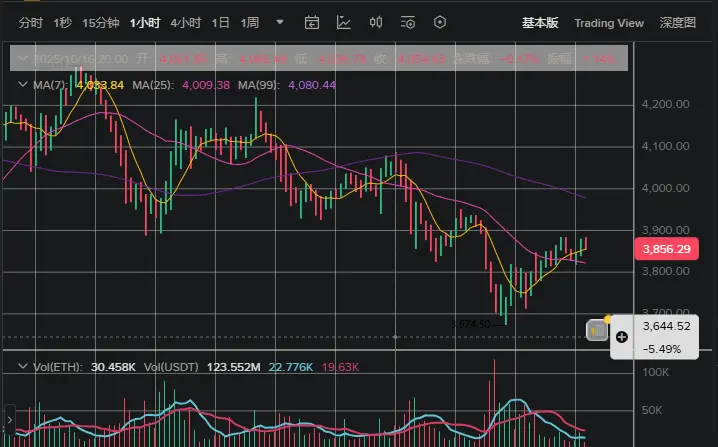This screenshot has height=447, width=718.
Task: Switch chart to 4小时 interval
Action: (185, 23)
